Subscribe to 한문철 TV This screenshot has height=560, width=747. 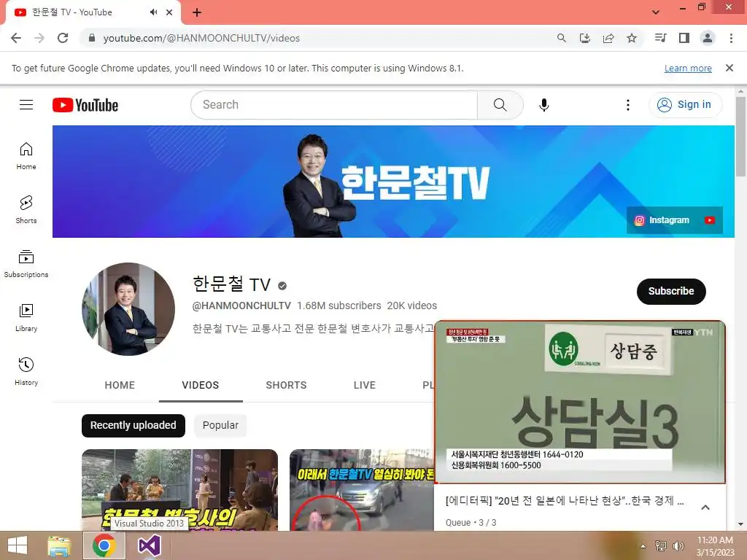pos(671,291)
